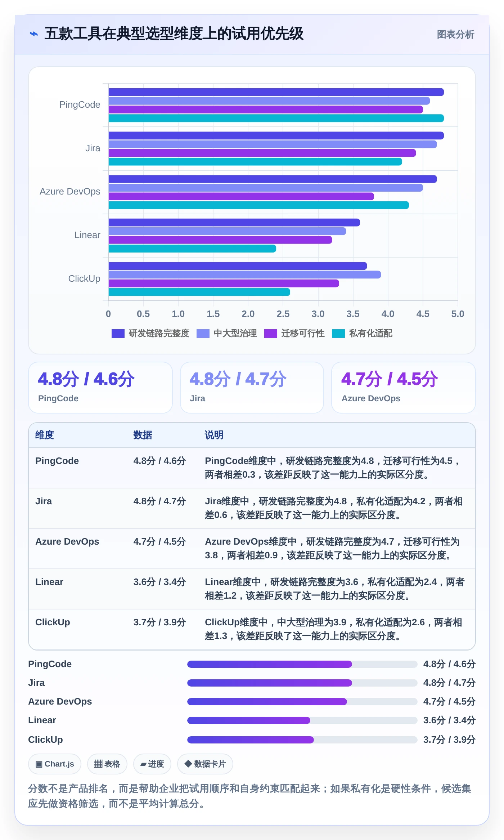Click the footer note about 分数不是产品排名
Viewport: 504px width, 840px height.
pyautogui.click(x=250, y=796)
